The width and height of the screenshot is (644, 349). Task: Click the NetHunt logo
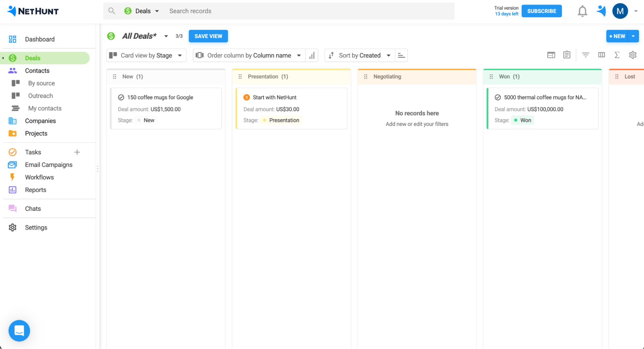pyautogui.click(x=33, y=11)
